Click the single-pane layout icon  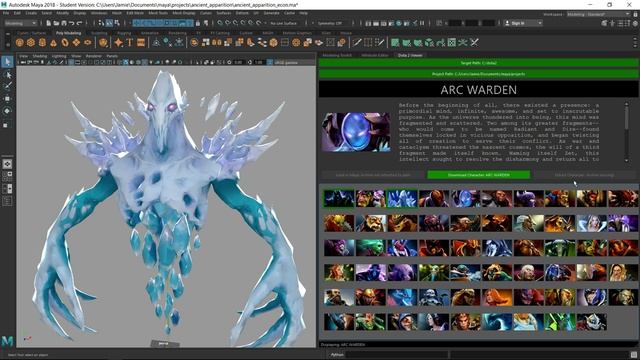pos(7,164)
